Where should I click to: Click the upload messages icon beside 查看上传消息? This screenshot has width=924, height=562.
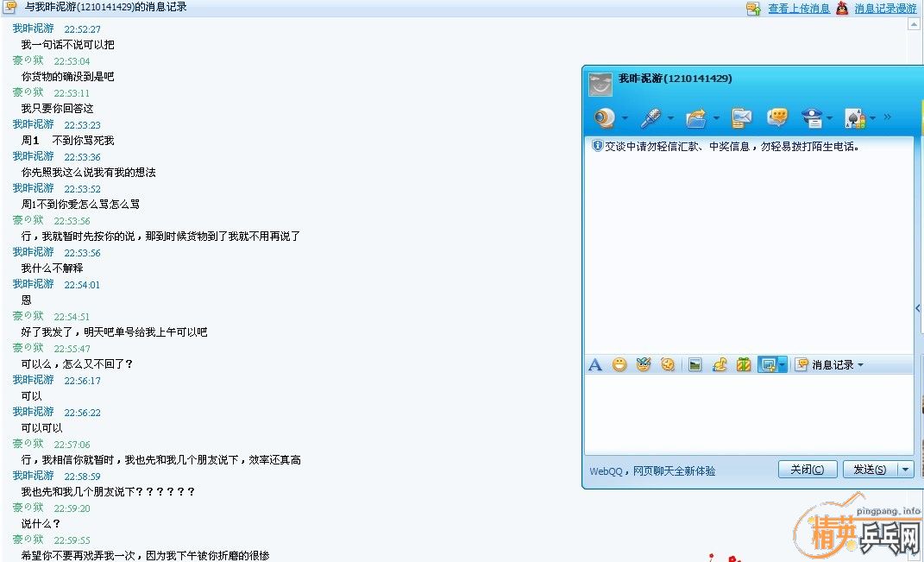pyautogui.click(x=754, y=9)
